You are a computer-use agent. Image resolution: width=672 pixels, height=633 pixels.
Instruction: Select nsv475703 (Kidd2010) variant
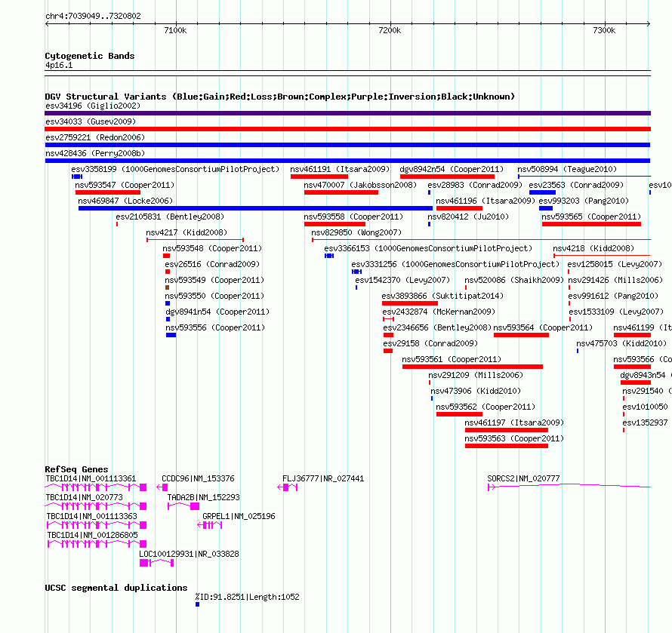578,351
